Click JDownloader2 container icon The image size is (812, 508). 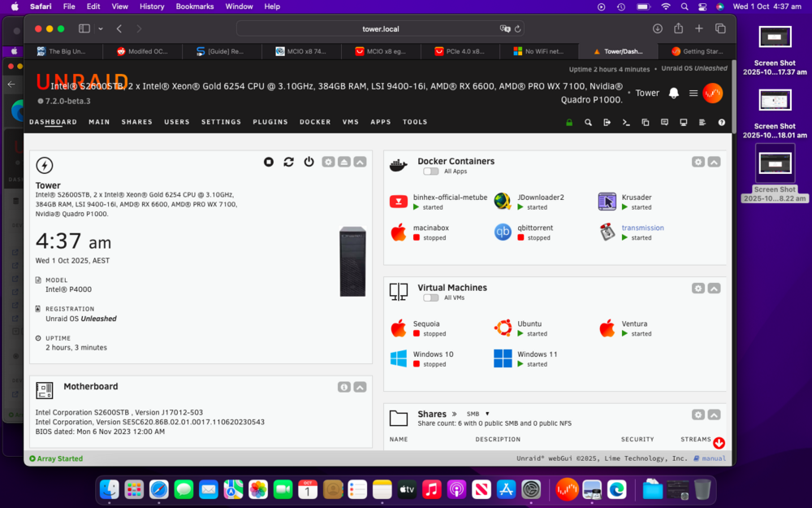point(503,202)
